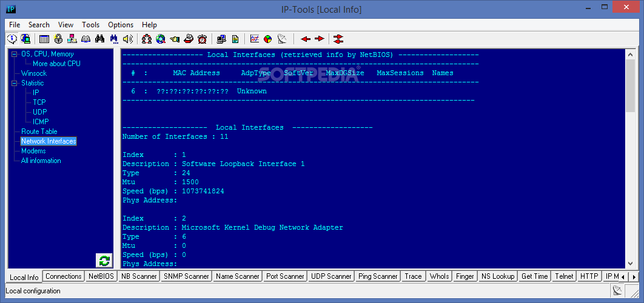Switch to the UDP Scanner tab
The height and width of the screenshot is (303, 644).
click(x=332, y=276)
